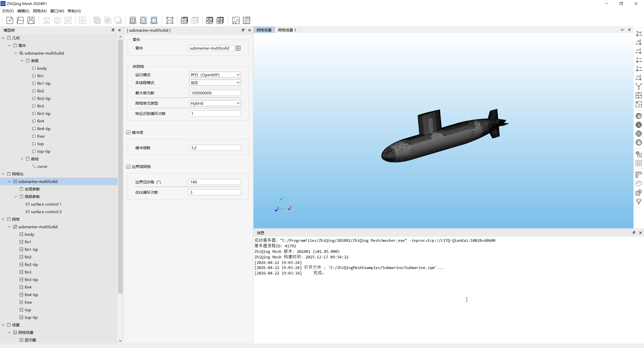Image resolution: width=644 pixels, height=348 pixels.
Task: Open the 窗口(W) menu
Action: point(57,11)
